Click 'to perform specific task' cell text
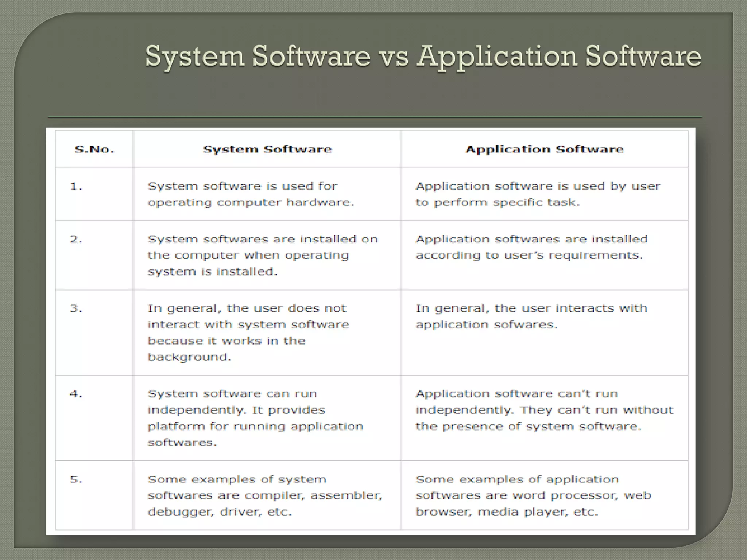 (x=498, y=202)
